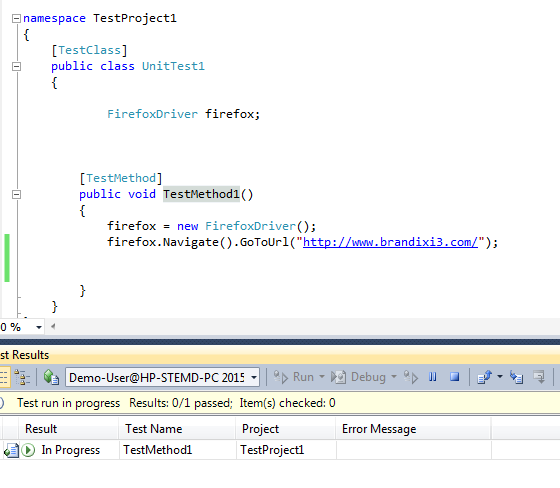This screenshot has height=488, width=560.
Task: Collapse the namespace TestProject1 code block
Action: click(16, 18)
